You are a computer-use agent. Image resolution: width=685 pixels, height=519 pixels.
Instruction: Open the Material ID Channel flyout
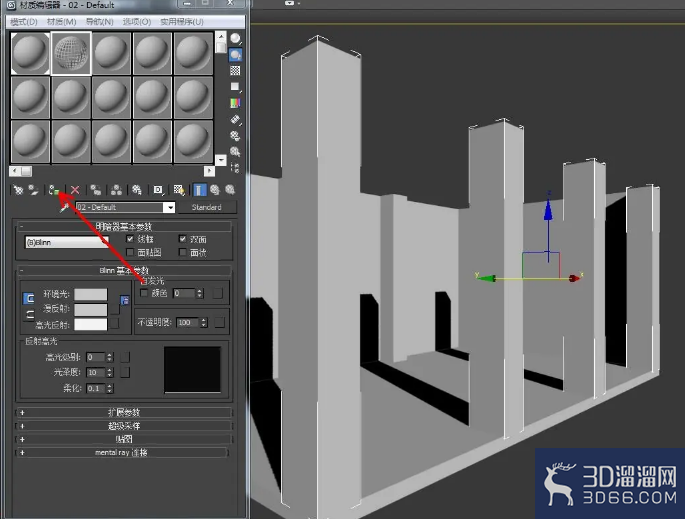click(158, 190)
